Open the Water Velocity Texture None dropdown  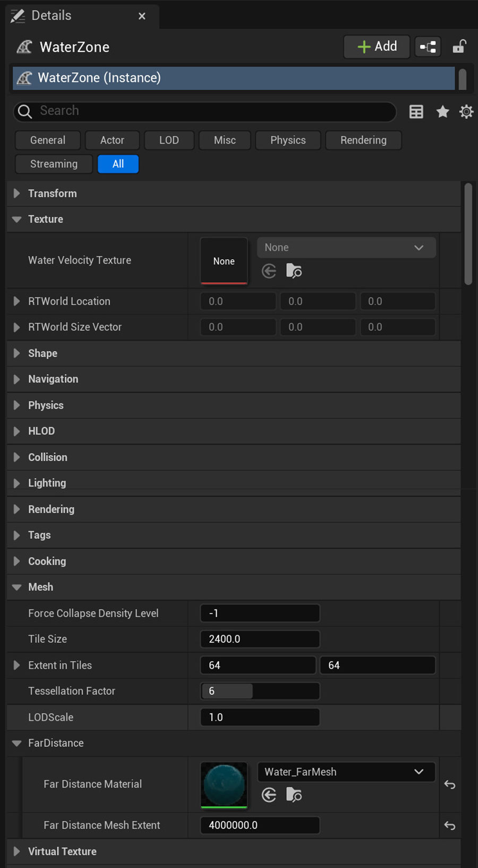point(346,247)
